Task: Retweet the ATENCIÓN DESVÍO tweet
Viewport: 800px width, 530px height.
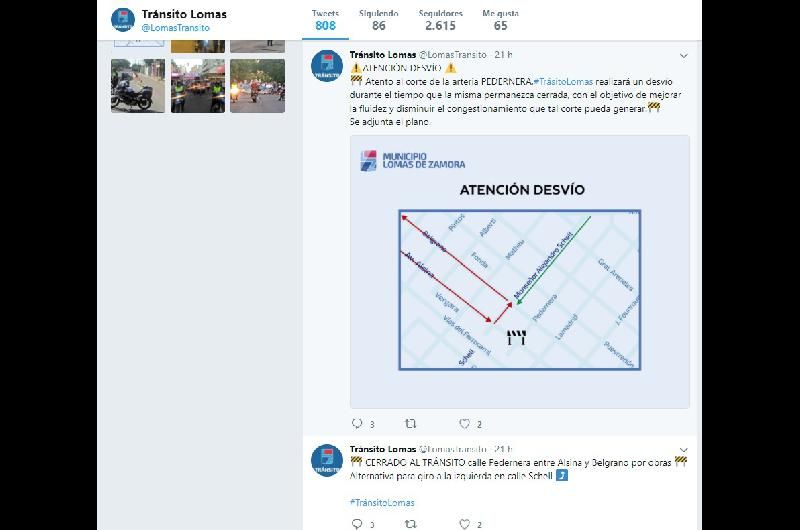Action: [410, 424]
